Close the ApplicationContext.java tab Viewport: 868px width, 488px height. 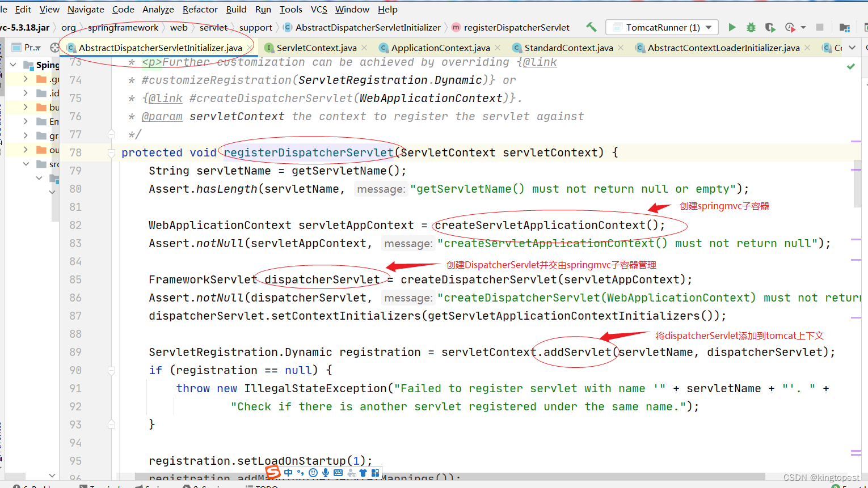coord(498,48)
